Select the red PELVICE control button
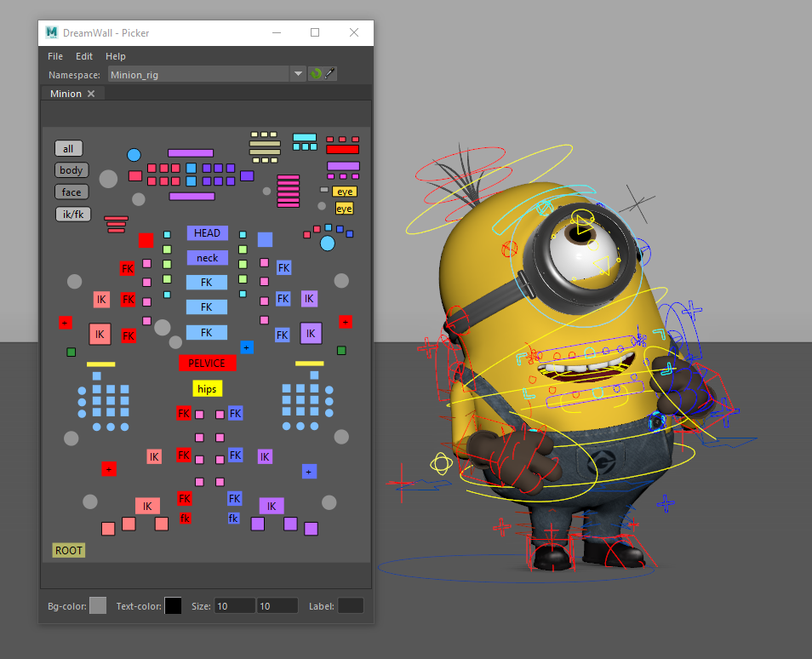812x659 pixels. click(207, 364)
